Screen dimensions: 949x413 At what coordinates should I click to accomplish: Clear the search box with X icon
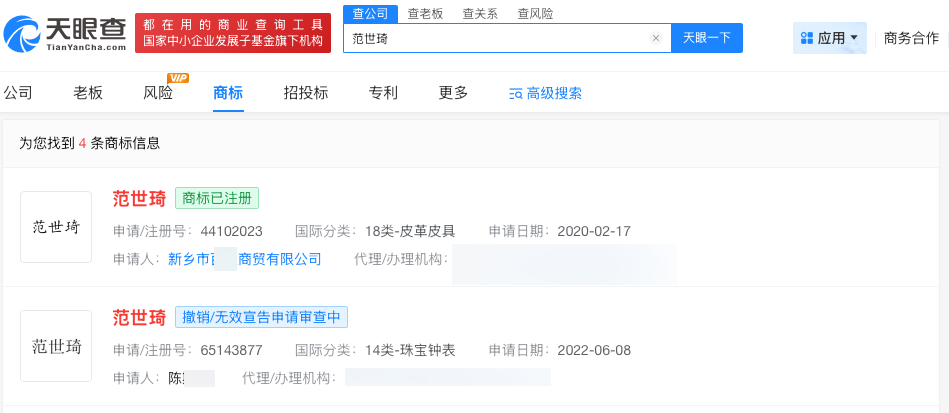pos(655,38)
